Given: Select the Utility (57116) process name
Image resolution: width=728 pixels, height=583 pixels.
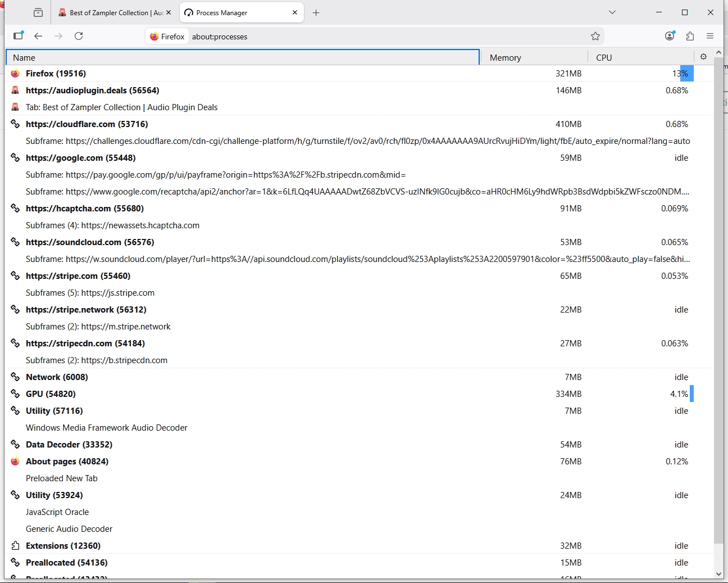Looking at the screenshot, I should [54, 411].
